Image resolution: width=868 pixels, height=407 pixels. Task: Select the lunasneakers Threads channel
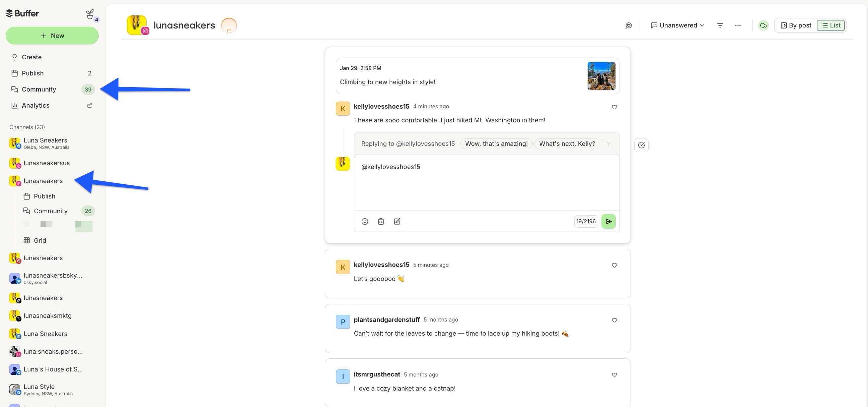[x=52, y=298]
